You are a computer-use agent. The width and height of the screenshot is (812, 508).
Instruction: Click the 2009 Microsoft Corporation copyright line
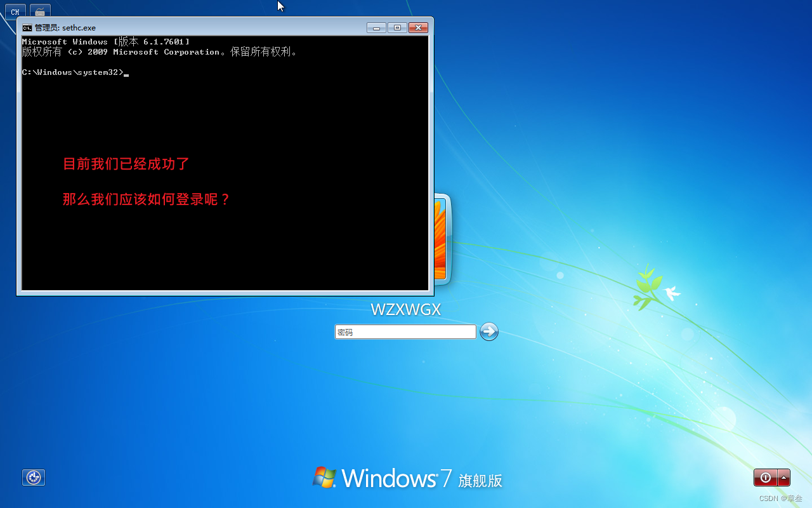tap(160, 52)
